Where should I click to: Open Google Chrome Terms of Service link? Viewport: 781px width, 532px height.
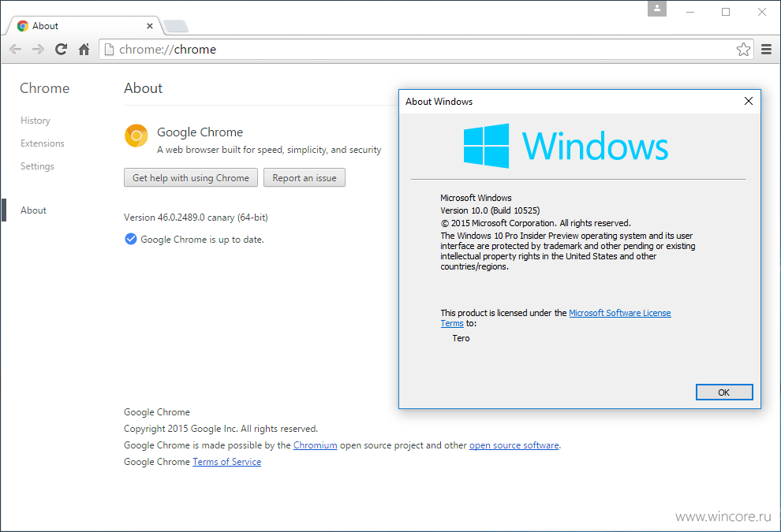[226, 462]
